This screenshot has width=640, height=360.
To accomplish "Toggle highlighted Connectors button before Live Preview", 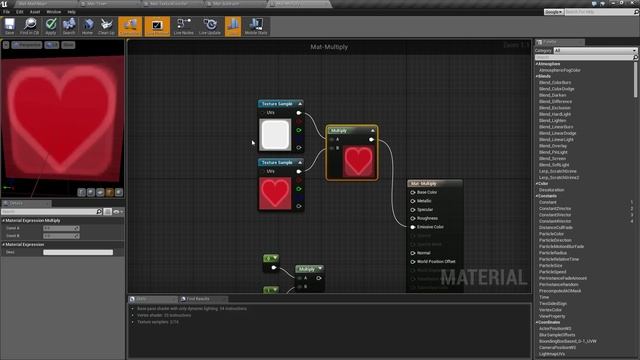I will [130, 26].
